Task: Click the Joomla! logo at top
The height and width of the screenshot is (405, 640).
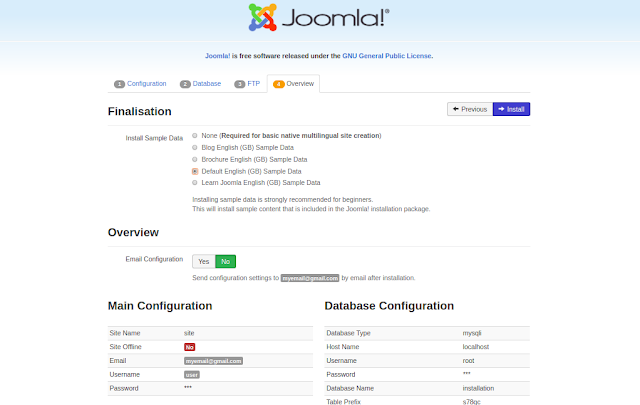Action: [x=319, y=18]
